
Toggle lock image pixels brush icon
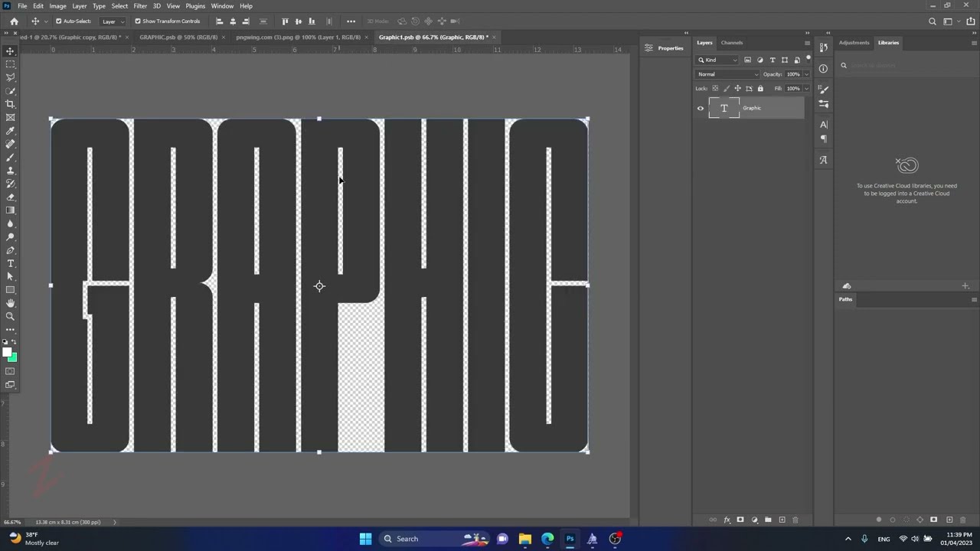click(x=727, y=89)
